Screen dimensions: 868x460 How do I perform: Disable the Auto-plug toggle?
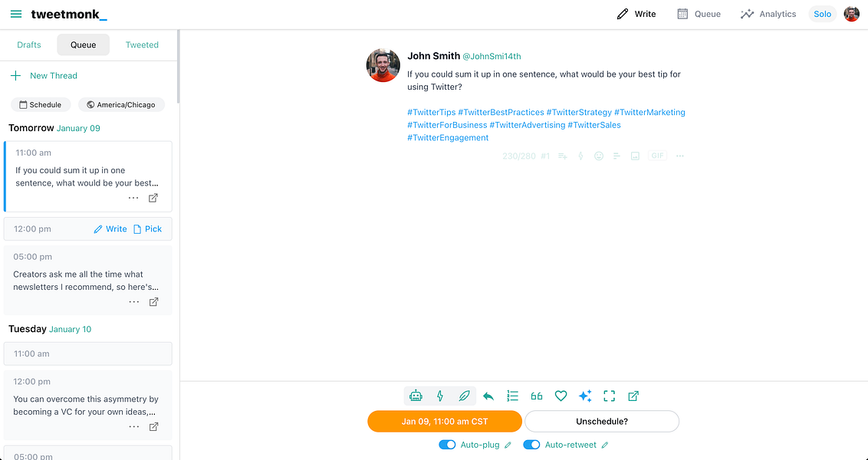(447, 444)
